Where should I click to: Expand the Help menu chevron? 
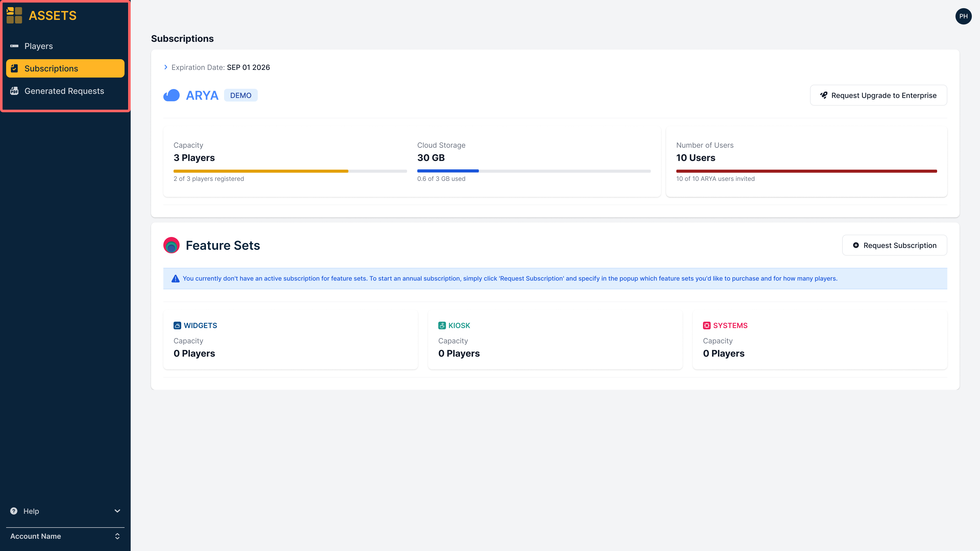coord(118,511)
